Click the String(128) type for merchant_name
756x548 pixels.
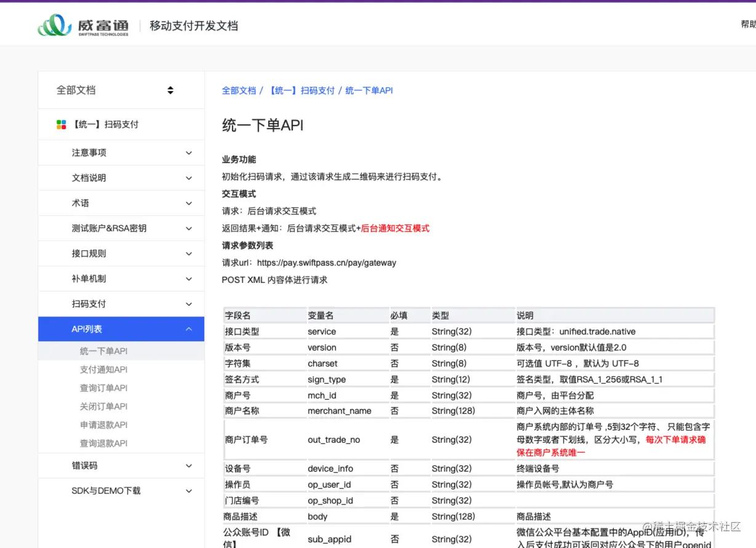472,411
